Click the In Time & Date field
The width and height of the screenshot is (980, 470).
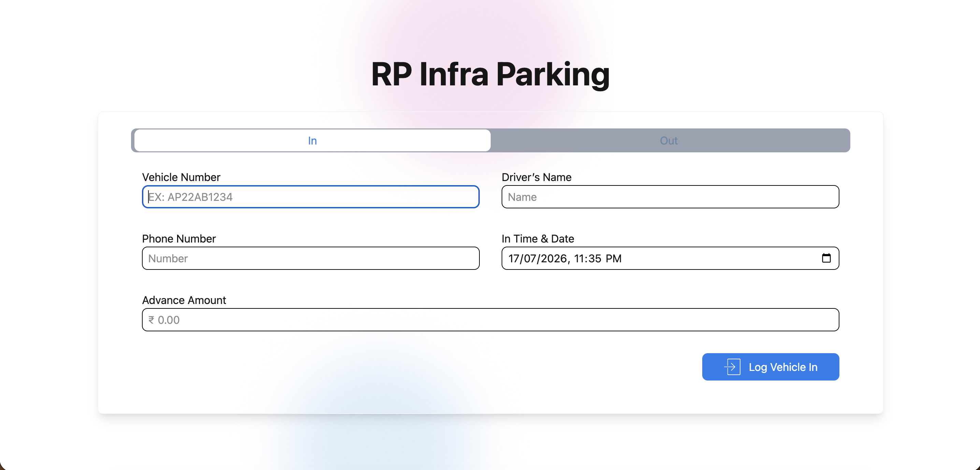(x=670, y=258)
